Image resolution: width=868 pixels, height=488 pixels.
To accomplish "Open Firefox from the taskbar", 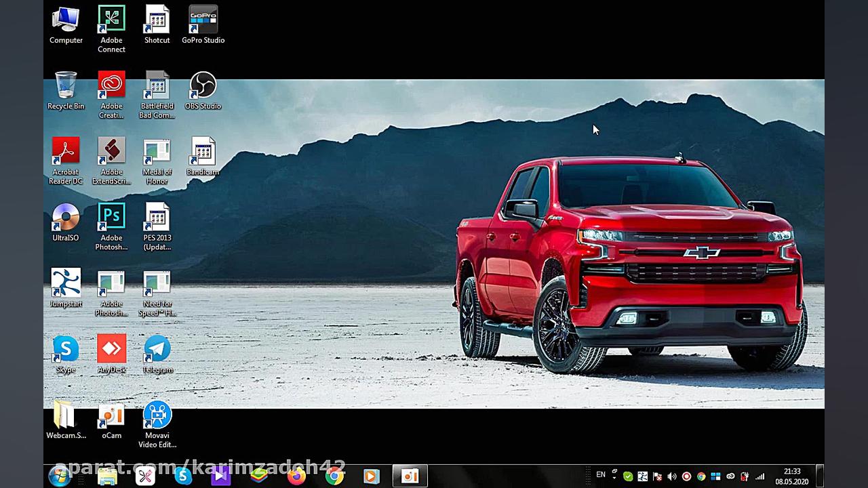I will click(x=296, y=476).
